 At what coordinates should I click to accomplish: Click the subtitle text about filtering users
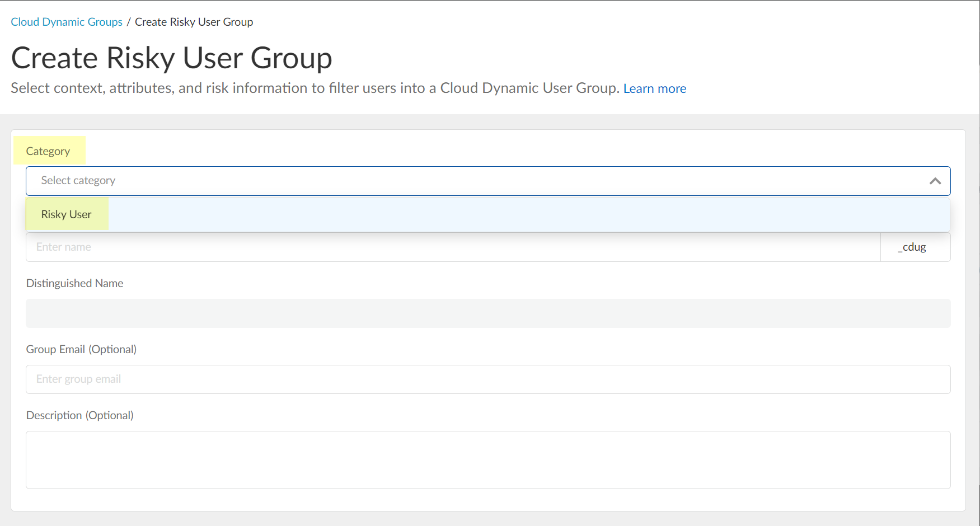coord(313,88)
